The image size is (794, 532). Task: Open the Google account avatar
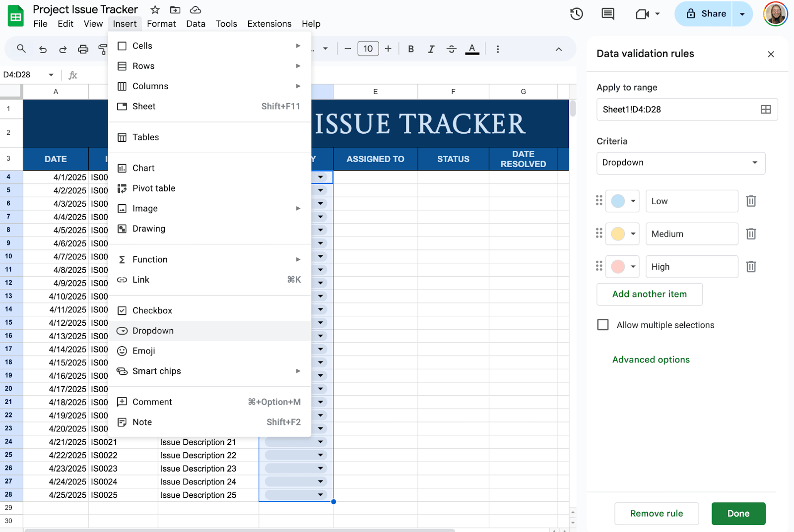coord(775,14)
